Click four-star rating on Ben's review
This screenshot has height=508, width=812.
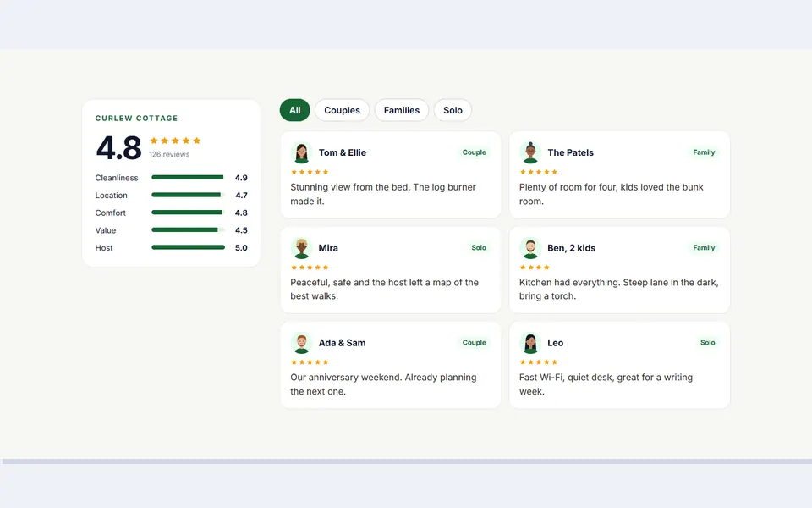click(535, 268)
